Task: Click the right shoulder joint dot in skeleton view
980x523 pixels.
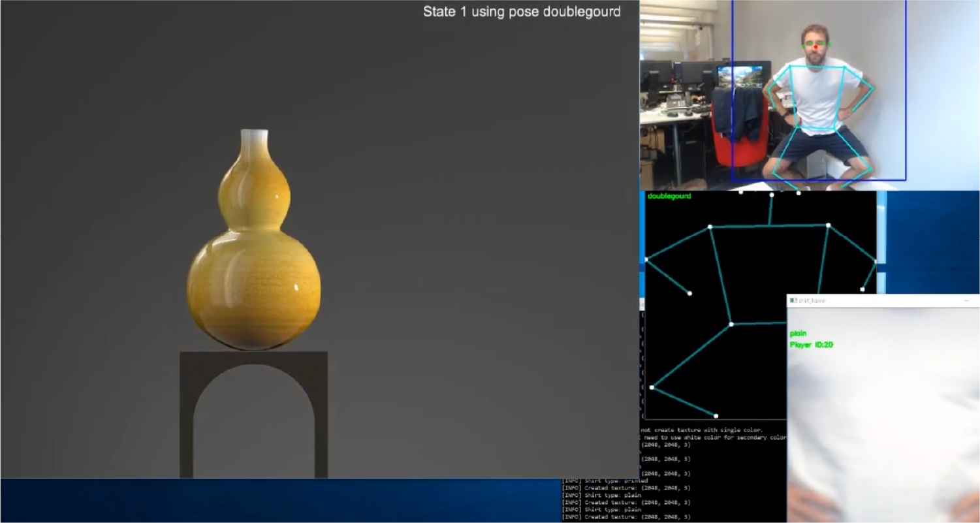Action: pos(829,225)
